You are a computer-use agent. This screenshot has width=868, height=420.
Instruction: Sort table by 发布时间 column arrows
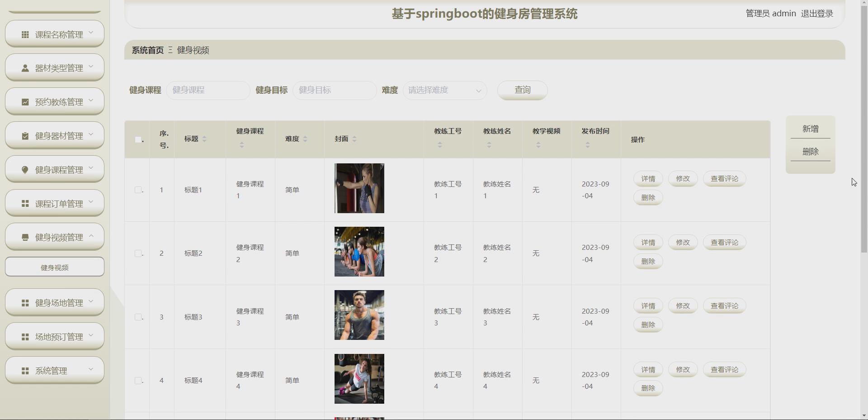pos(588,145)
